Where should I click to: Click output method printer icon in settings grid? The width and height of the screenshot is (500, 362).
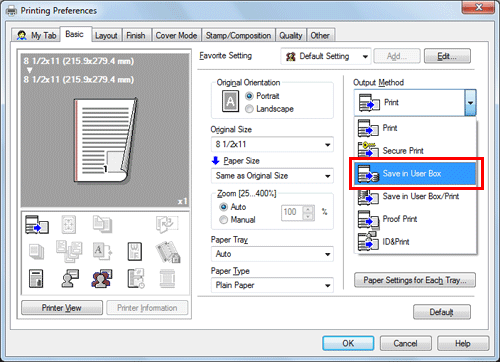[37, 224]
